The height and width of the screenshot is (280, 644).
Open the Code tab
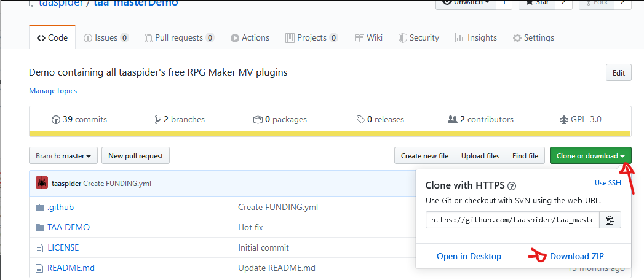click(x=52, y=37)
